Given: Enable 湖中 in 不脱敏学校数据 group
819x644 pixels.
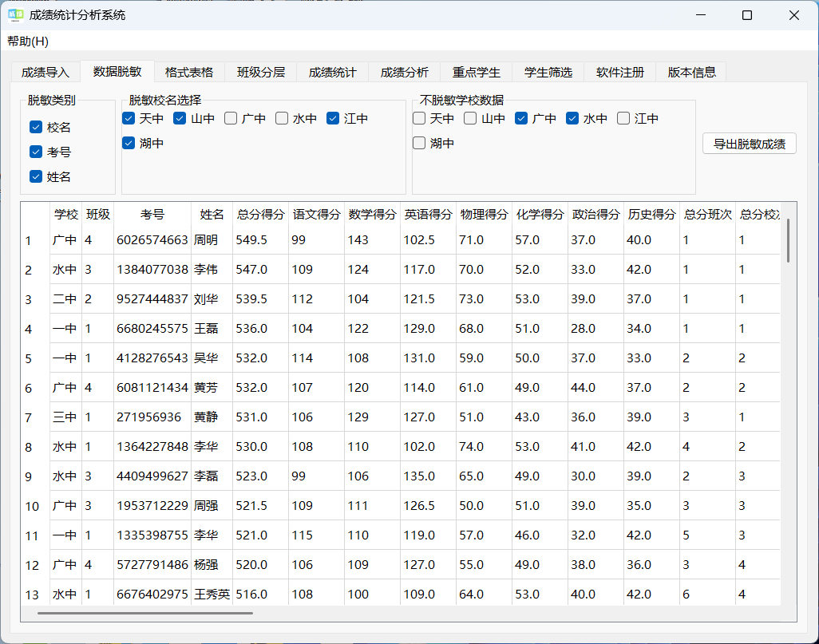Looking at the screenshot, I should pos(418,142).
